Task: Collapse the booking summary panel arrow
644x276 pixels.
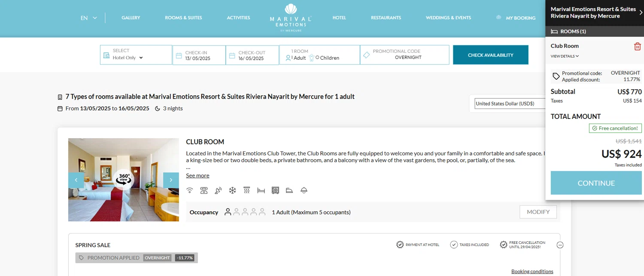Action: (x=641, y=12)
